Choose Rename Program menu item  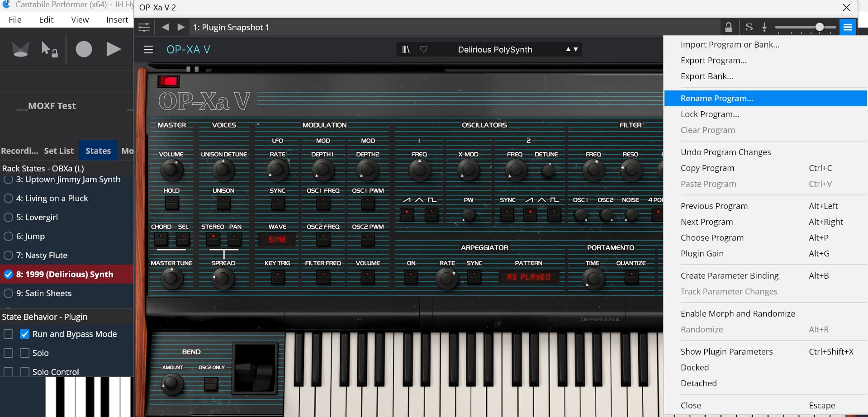765,98
